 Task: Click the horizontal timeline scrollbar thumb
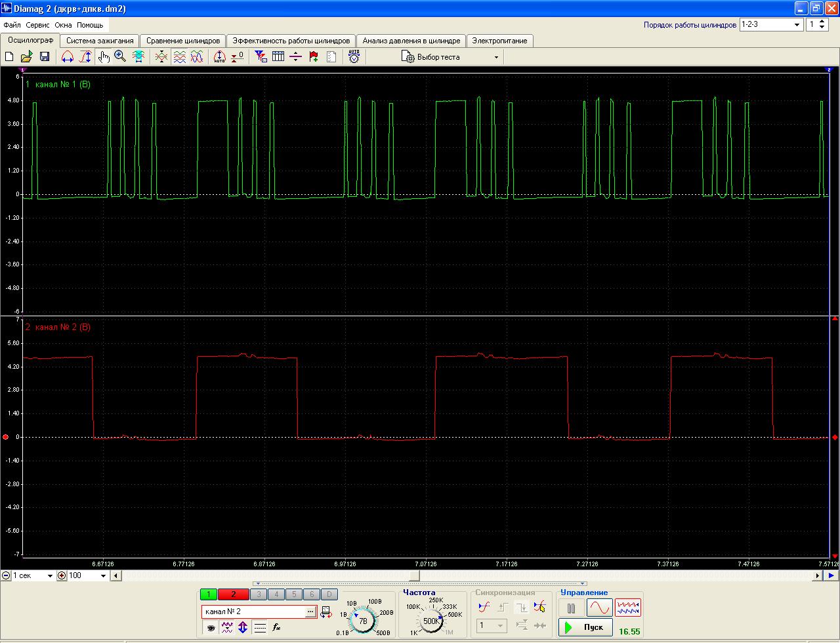point(414,575)
